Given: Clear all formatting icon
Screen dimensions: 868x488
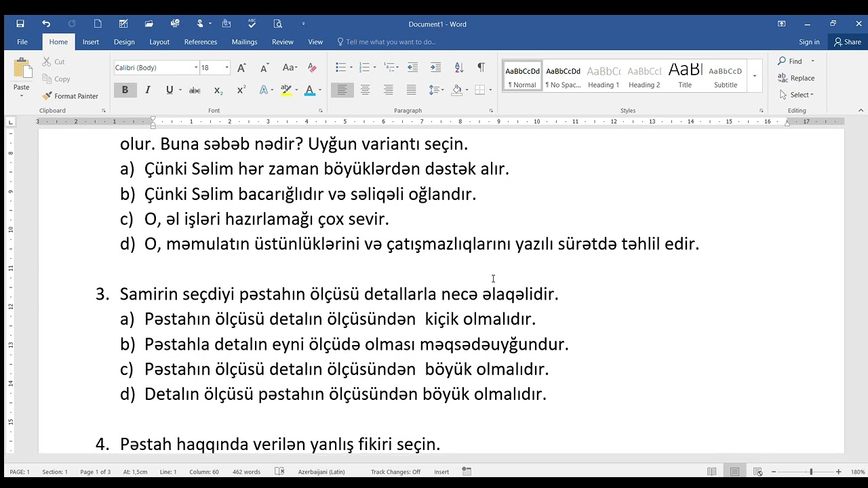Looking at the screenshot, I should (312, 68).
